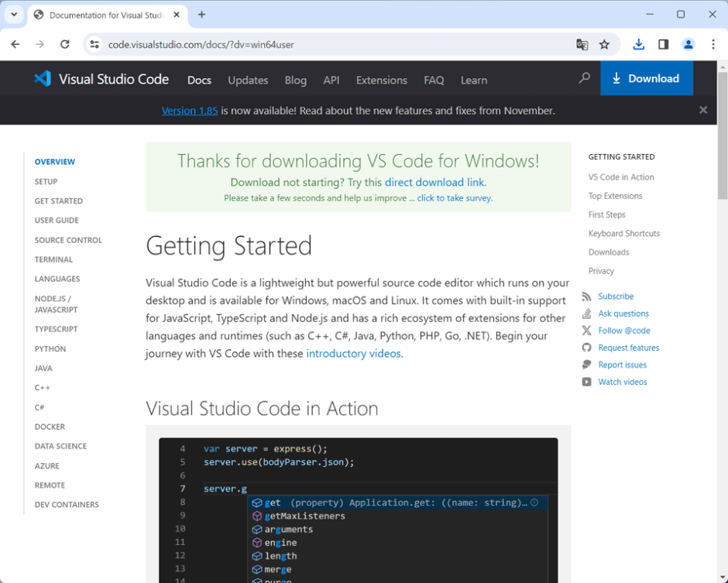This screenshot has height=583, width=728.
Task: Select PYTHON in the left sidebar
Action: (50, 348)
